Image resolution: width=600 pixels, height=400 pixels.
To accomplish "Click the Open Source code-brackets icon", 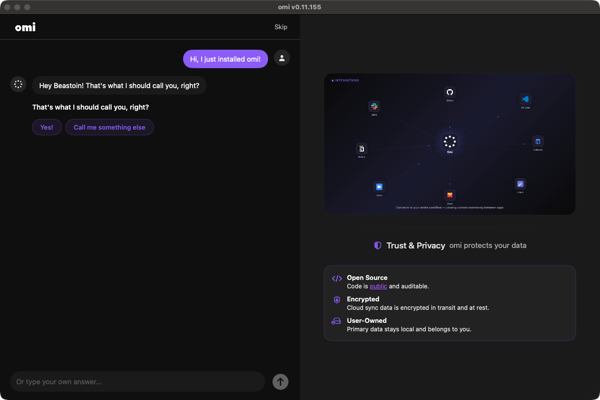I will [337, 278].
